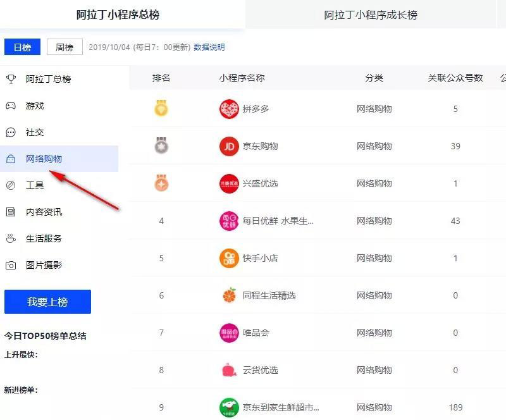Click the rank number 7
The width and height of the screenshot is (506, 420).
click(x=161, y=333)
